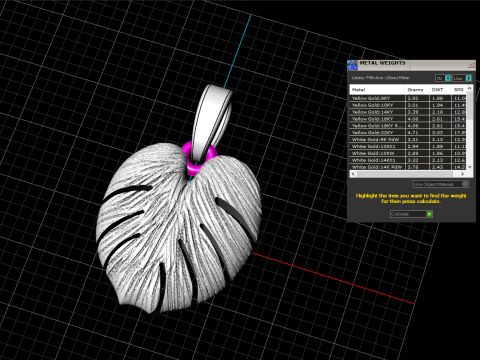Click the horizontal scrollbar thumb under metal list
The image size is (480, 360).
coord(405,174)
